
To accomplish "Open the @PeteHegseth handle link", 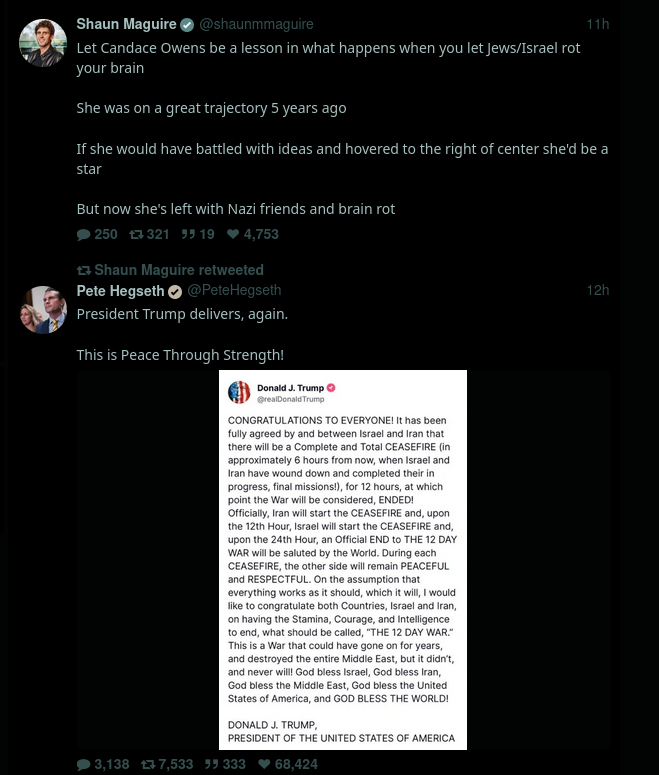I will (234, 290).
